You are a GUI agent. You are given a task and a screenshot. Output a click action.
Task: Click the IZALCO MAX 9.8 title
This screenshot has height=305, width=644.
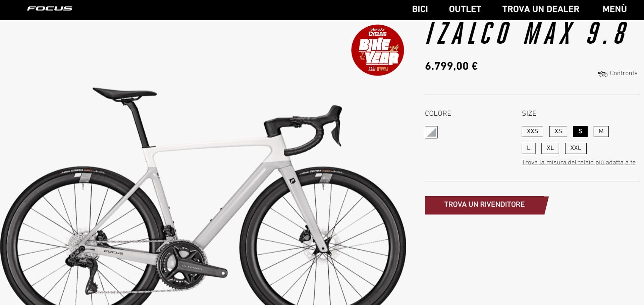[527, 33]
